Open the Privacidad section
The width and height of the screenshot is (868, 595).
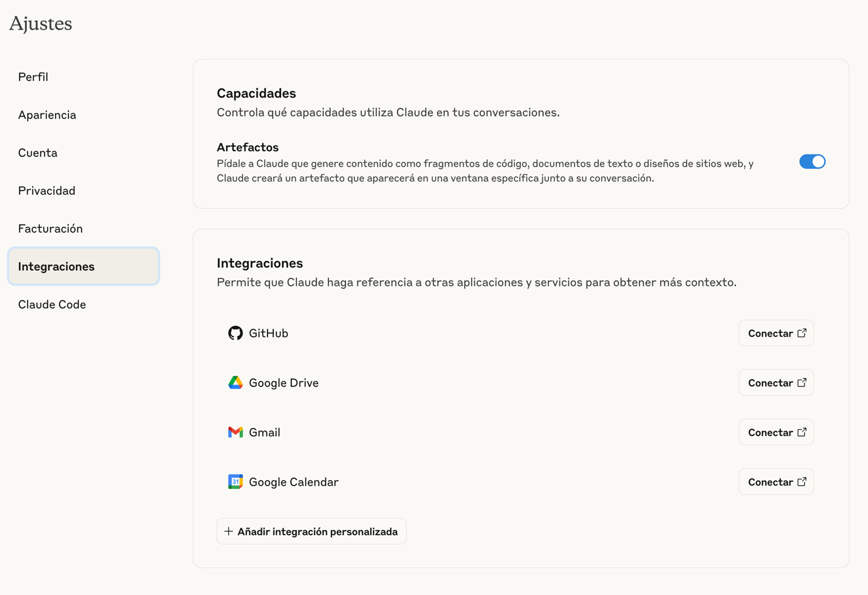pos(46,190)
